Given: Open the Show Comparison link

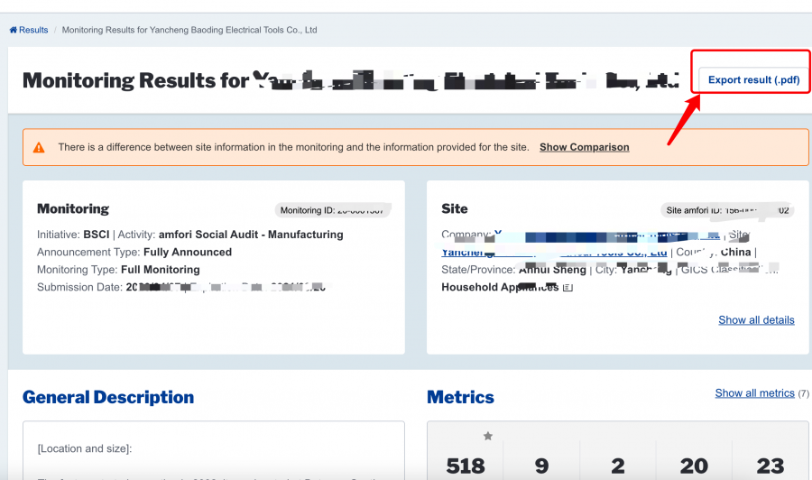Looking at the screenshot, I should pyautogui.click(x=584, y=147).
